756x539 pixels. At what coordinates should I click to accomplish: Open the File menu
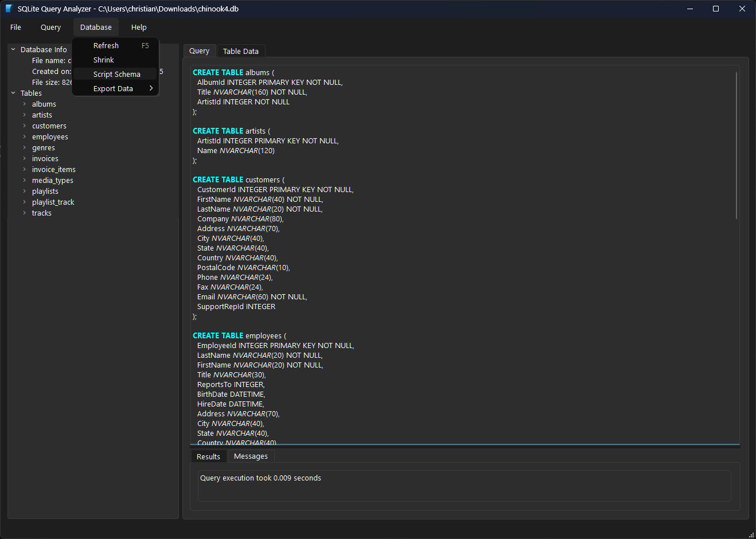(15, 27)
